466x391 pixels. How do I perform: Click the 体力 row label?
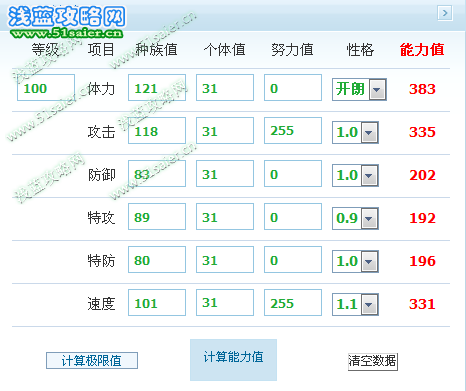(x=101, y=89)
